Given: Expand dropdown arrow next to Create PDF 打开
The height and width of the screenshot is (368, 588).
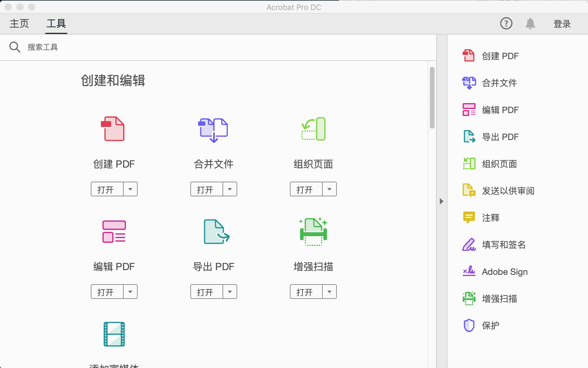Looking at the screenshot, I should click(x=130, y=189).
